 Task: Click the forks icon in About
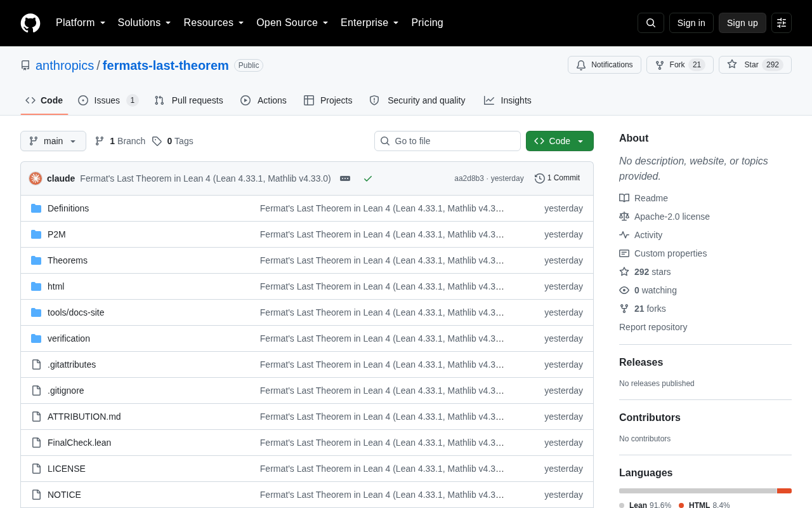pyautogui.click(x=624, y=309)
